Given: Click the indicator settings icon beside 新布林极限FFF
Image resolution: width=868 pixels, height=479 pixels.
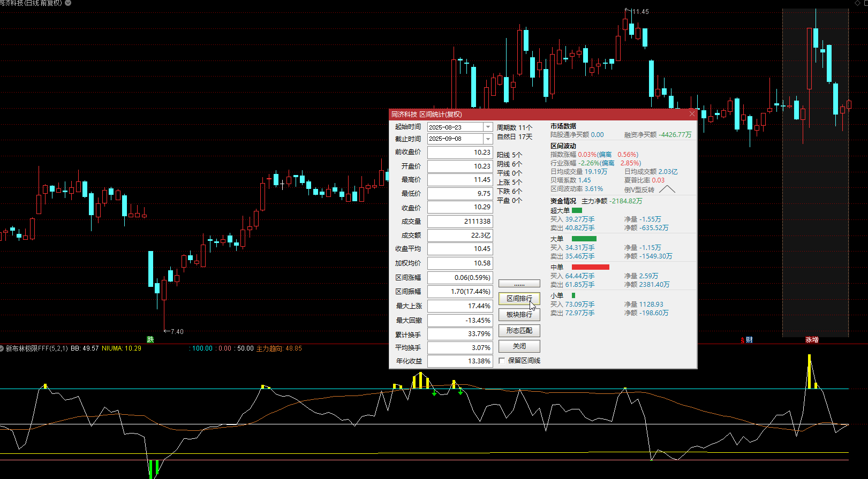Looking at the screenshot, I should pyautogui.click(x=2, y=348).
